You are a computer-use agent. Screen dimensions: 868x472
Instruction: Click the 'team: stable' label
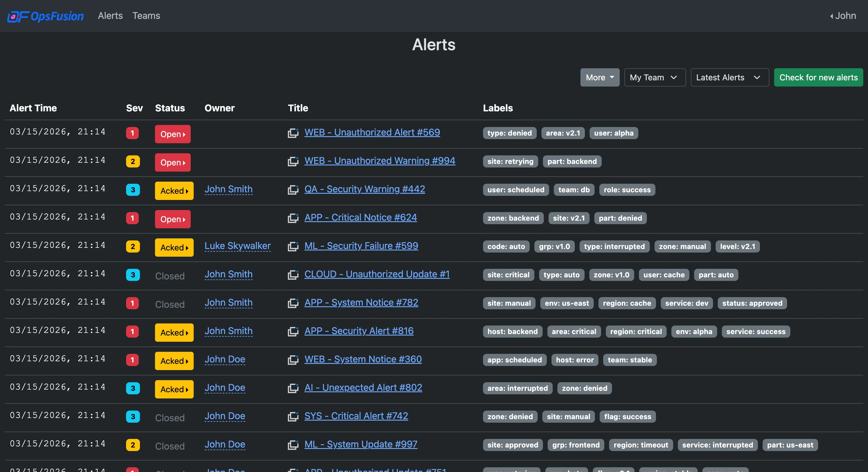(x=629, y=359)
